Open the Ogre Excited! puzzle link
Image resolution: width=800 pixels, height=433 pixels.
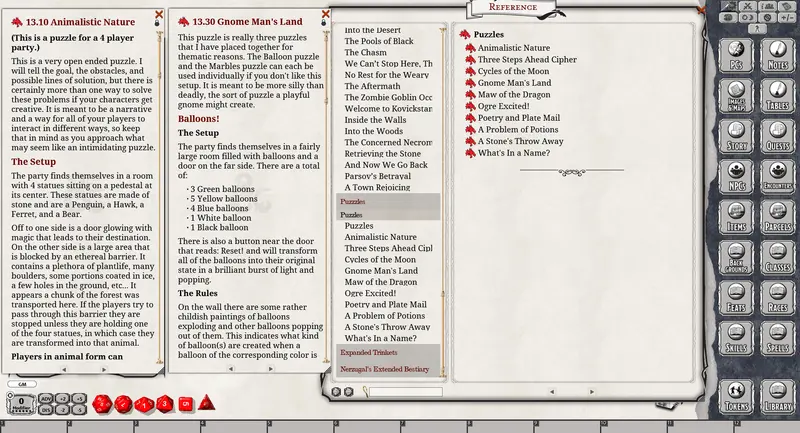click(x=503, y=106)
